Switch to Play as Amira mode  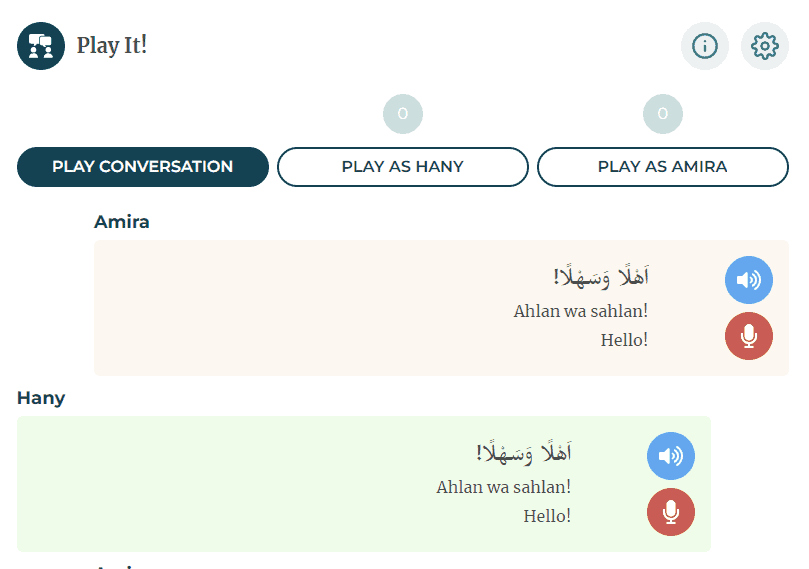[663, 167]
